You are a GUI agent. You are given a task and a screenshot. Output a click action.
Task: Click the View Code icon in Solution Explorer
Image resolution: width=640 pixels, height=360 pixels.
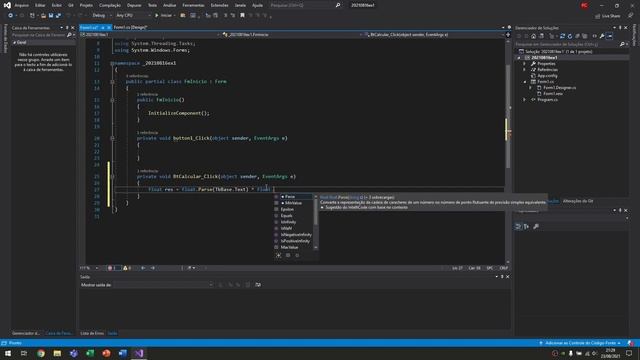pos(594,36)
